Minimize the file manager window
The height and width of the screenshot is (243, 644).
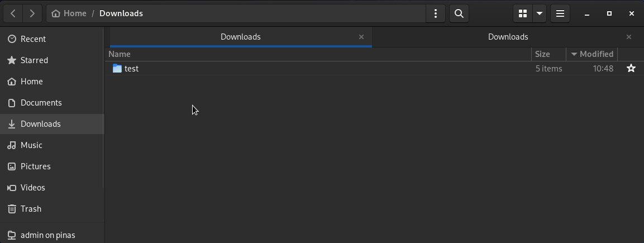[587, 13]
